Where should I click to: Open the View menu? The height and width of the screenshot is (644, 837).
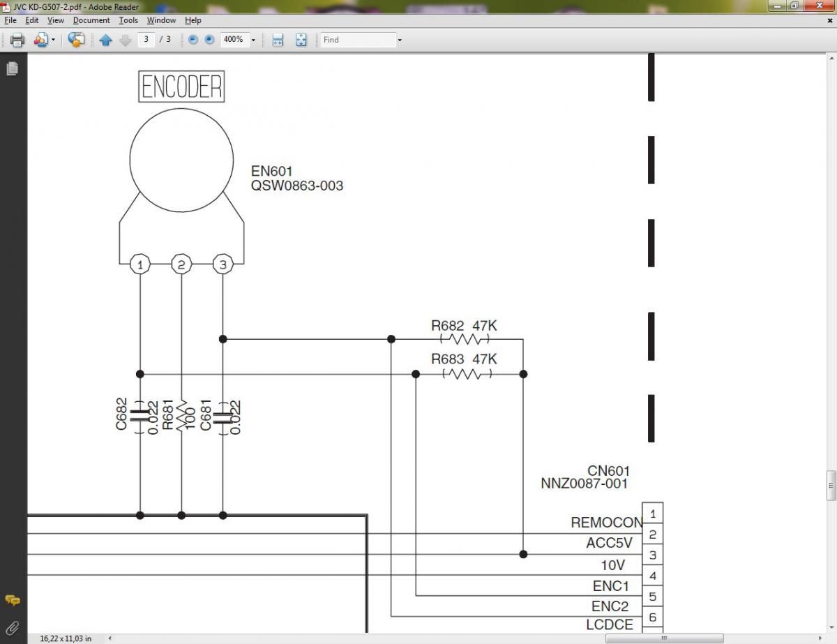click(x=56, y=20)
